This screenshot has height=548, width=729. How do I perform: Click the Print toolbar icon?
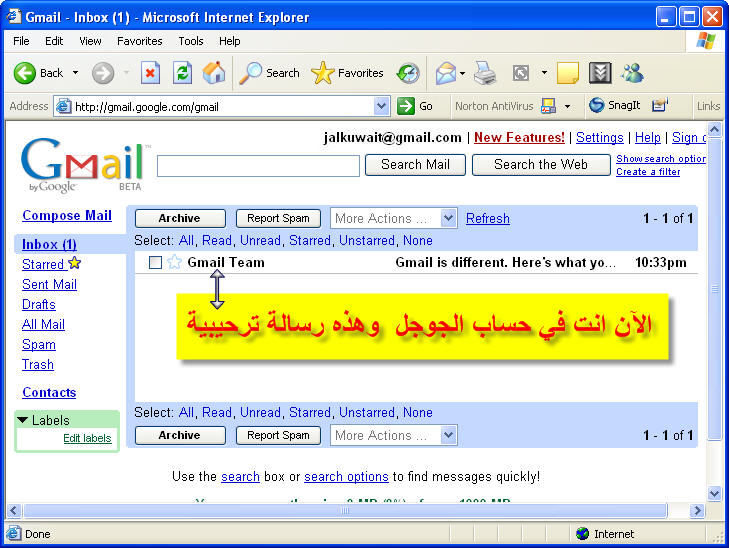pos(484,73)
